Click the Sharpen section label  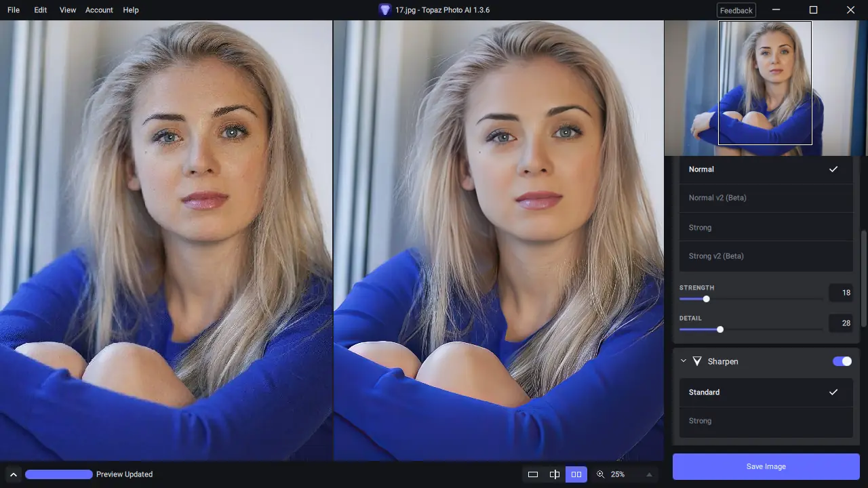pos(723,361)
